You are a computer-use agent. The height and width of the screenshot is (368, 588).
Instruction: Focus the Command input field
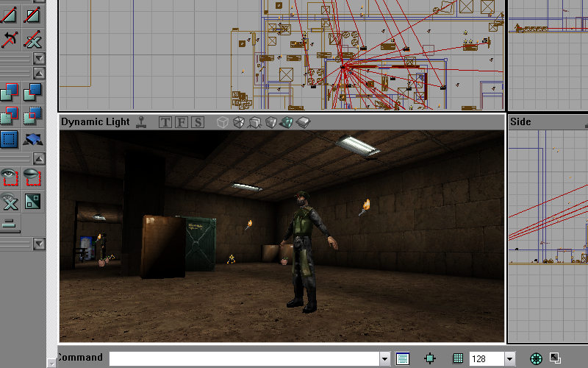[245, 359]
